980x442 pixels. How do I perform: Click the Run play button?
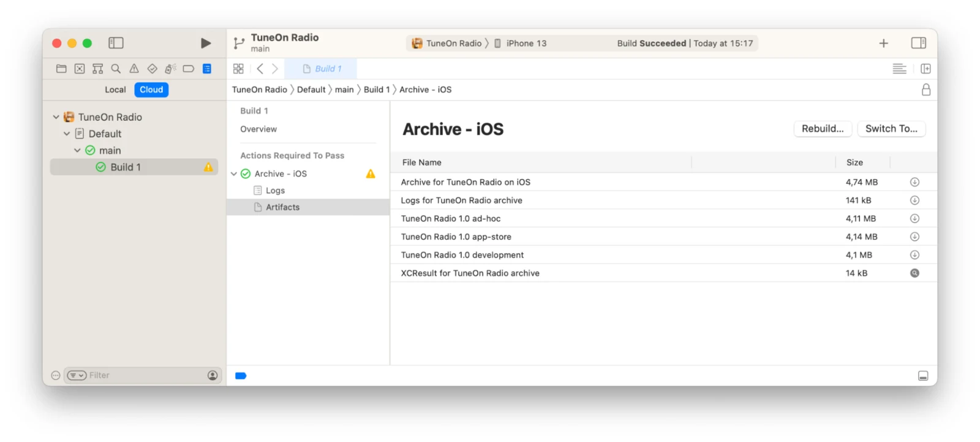coord(206,43)
